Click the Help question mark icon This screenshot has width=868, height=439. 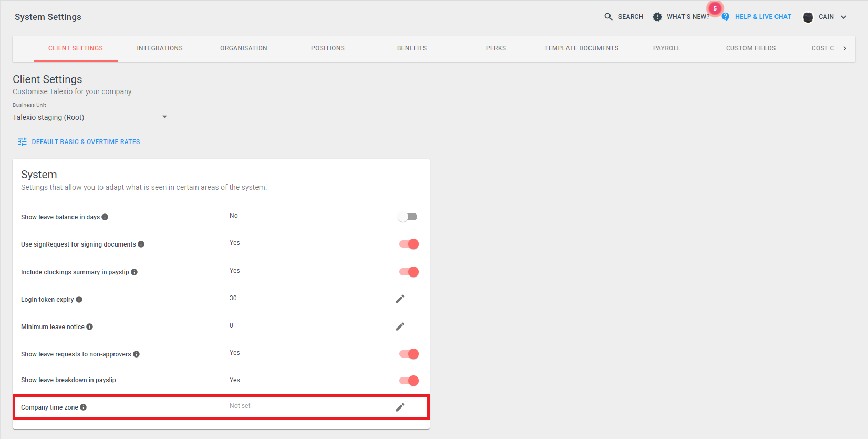[725, 17]
